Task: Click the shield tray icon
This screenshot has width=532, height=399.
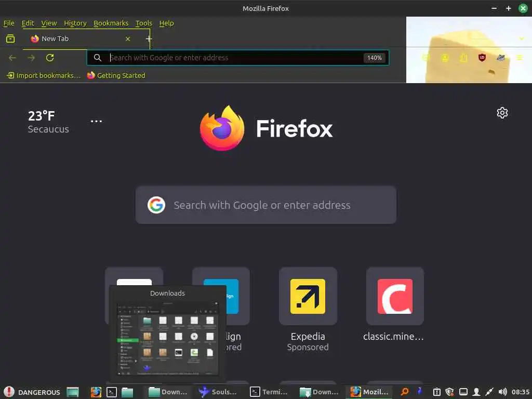Action: (449, 392)
